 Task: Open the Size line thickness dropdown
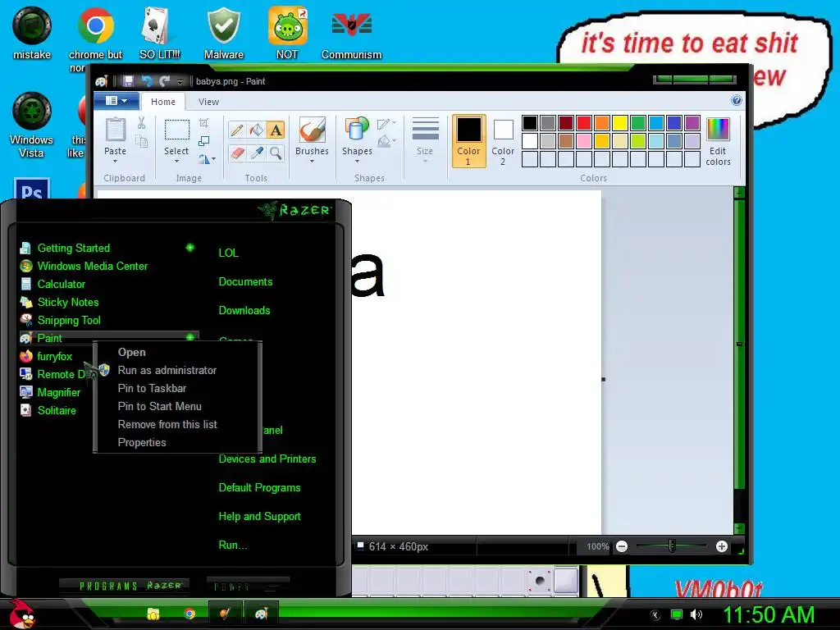[x=425, y=140]
